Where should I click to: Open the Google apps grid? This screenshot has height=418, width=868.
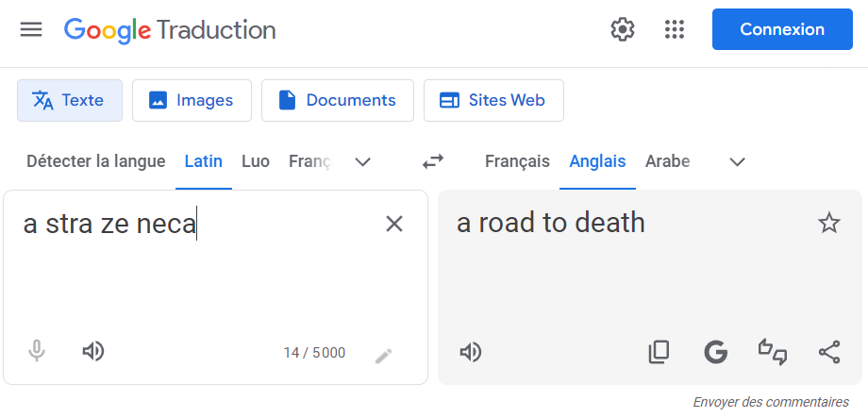pos(674,29)
